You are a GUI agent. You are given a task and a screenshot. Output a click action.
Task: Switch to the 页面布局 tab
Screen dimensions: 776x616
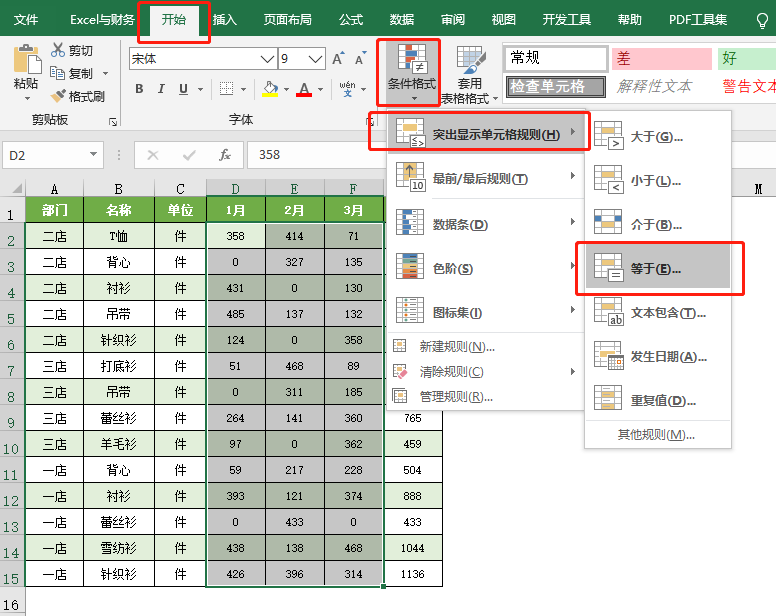pyautogui.click(x=288, y=20)
